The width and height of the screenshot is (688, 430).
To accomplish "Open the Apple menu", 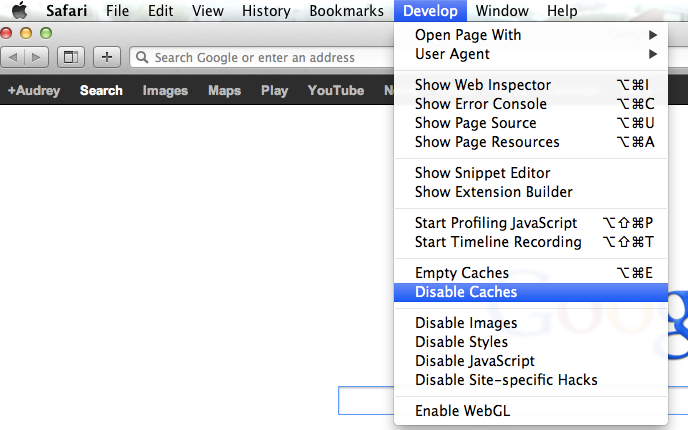I will pos(20,10).
